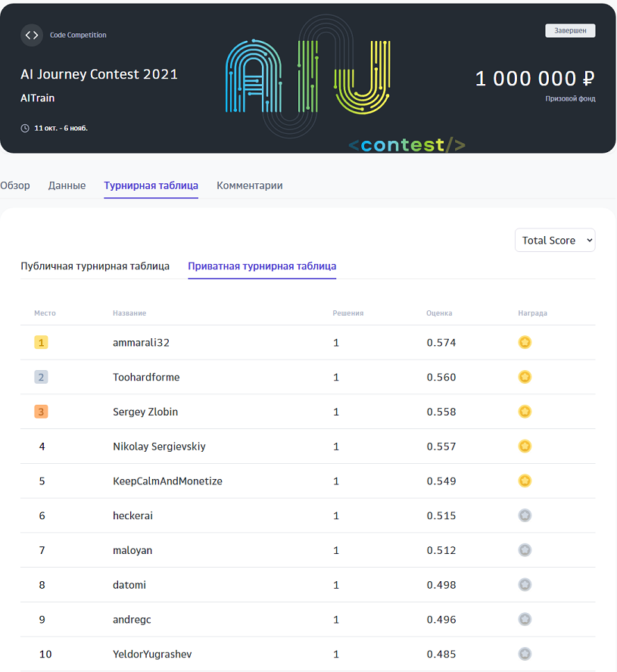This screenshot has height=672, width=617.
Task: Click the gold medal icon for Sergey Zlobin
Action: point(525,412)
